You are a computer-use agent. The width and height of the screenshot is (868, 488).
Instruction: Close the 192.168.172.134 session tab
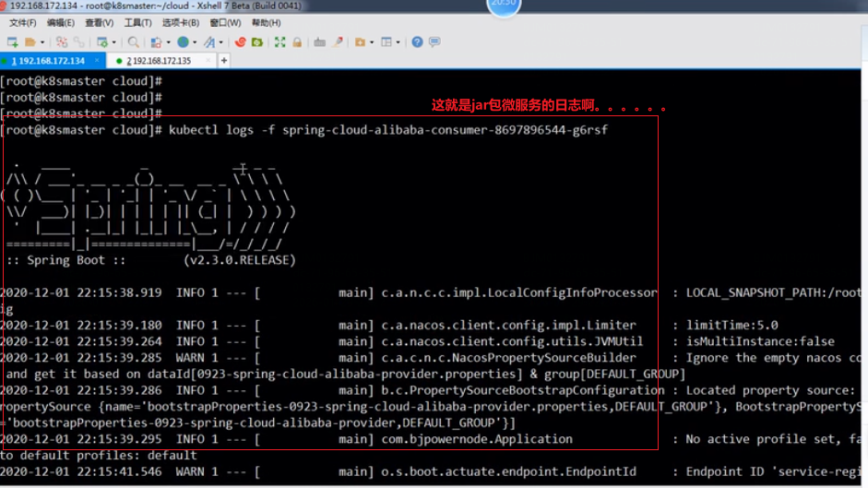pos(97,60)
